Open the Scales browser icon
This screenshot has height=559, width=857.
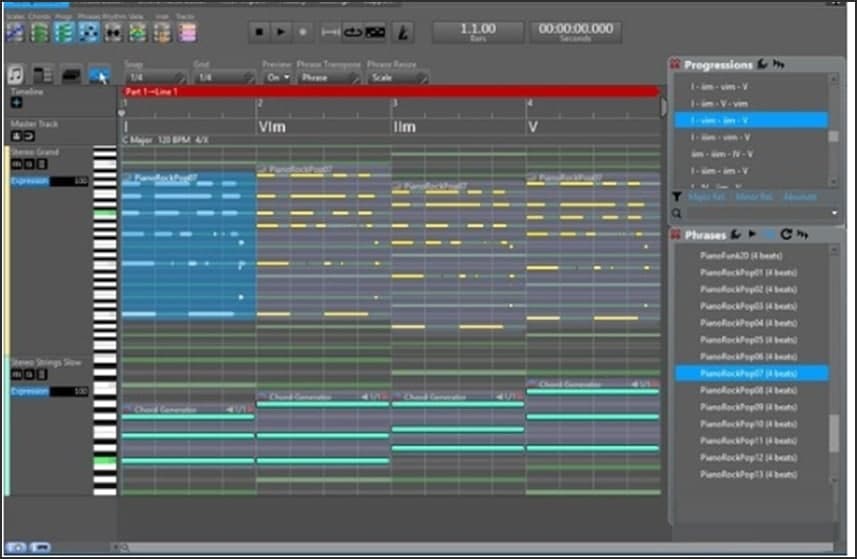click(x=15, y=32)
